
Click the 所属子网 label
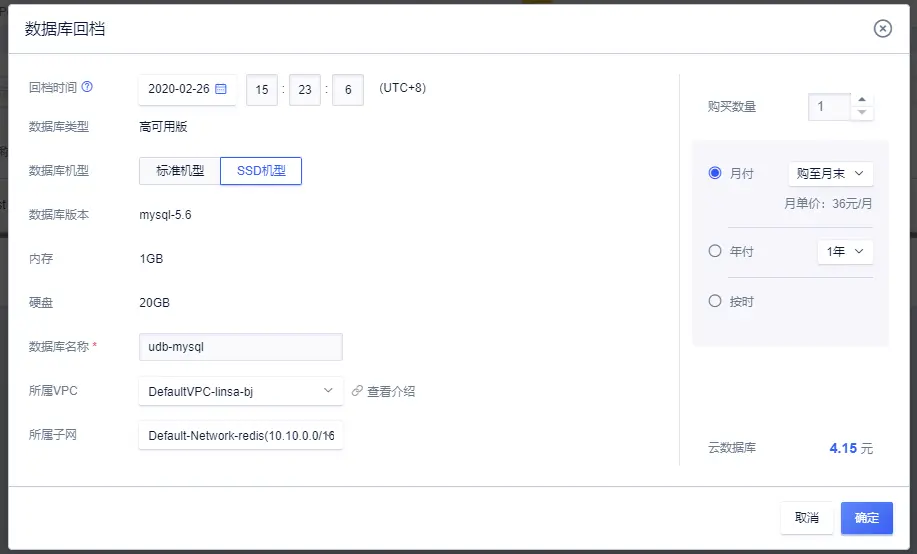pyautogui.click(x=53, y=434)
